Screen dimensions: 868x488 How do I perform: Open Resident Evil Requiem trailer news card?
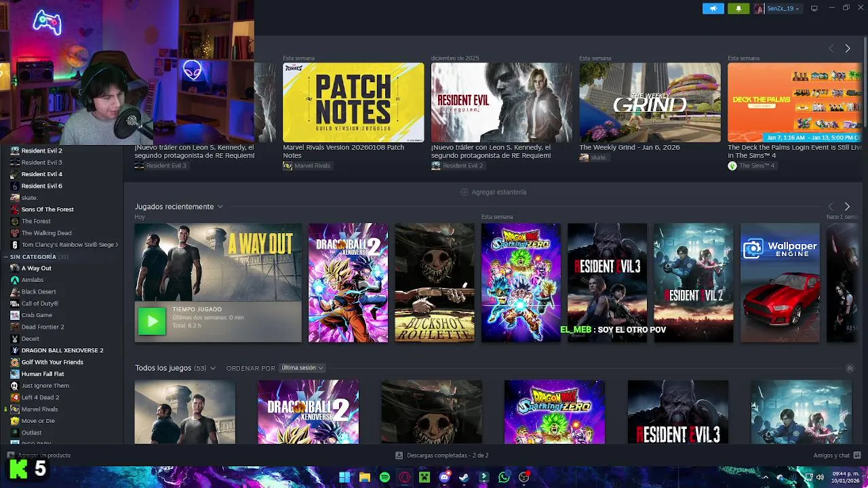click(x=502, y=102)
